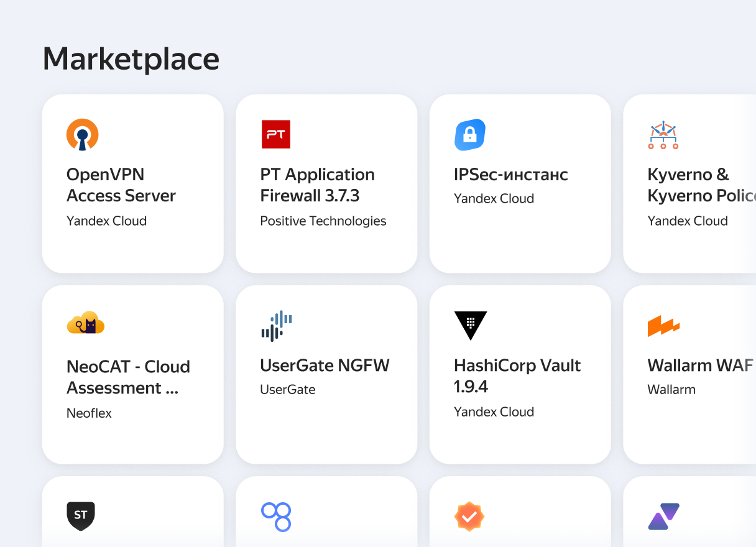This screenshot has height=547, width=756.
Task: Click the orange Wallarm logo icon
Action: pos(663,326)
